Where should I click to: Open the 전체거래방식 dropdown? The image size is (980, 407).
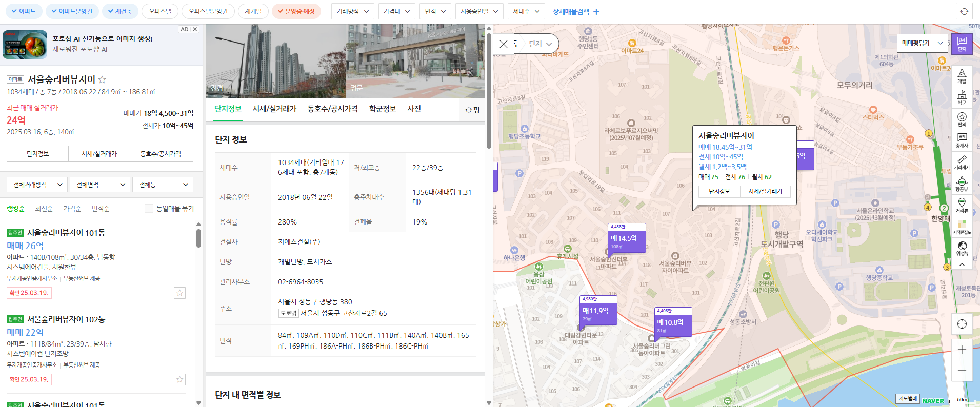point(37,185)
